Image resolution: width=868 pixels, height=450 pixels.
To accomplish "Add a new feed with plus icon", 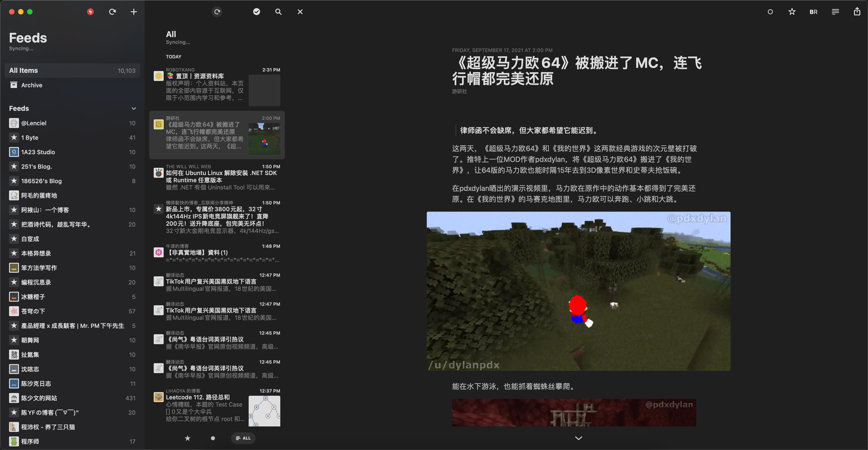I will coord(134,12).
